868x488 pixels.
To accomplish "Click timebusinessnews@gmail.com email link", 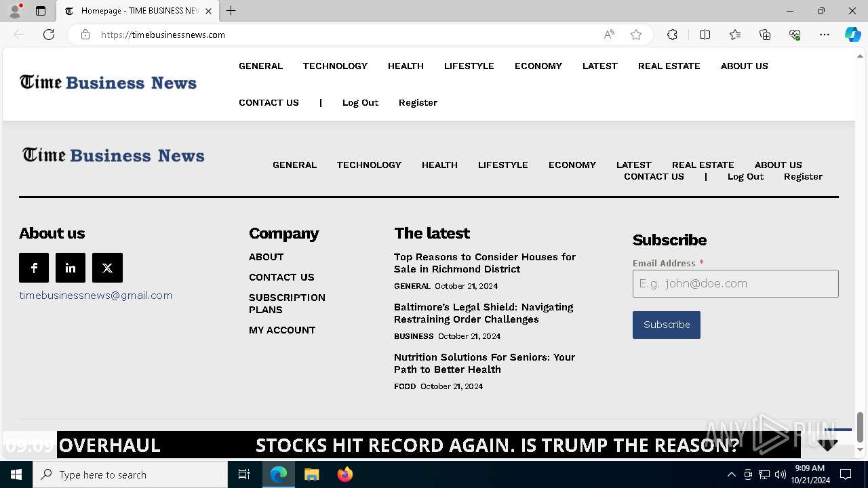I will pos(96,296).
